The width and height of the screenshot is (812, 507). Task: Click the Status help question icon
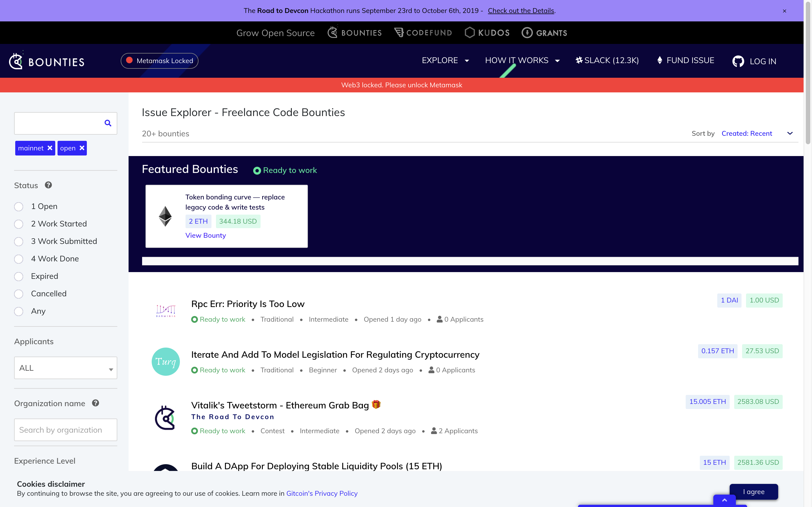[x=48, y=185]
